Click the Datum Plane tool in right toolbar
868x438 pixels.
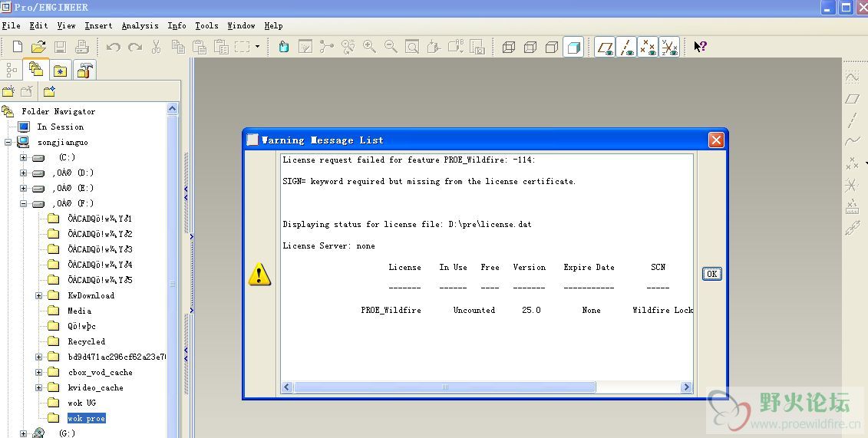pyautogui.click(x=853, y=99)
